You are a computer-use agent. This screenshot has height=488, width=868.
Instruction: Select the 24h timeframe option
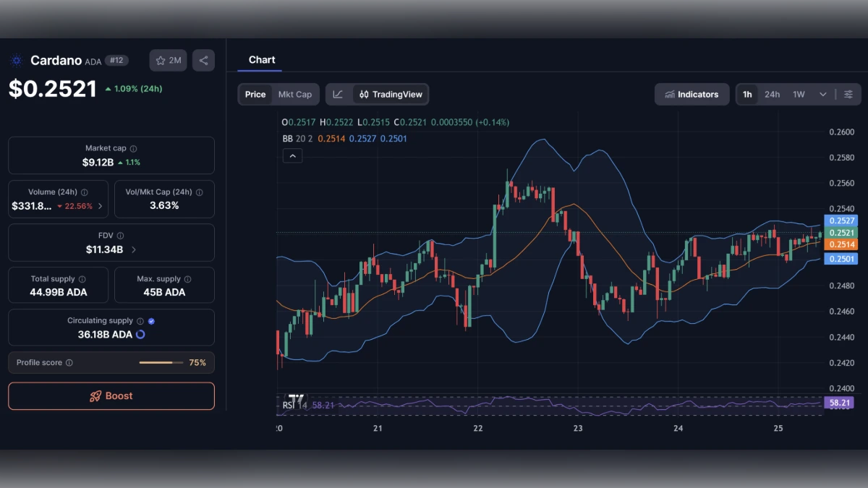point(773,94)
